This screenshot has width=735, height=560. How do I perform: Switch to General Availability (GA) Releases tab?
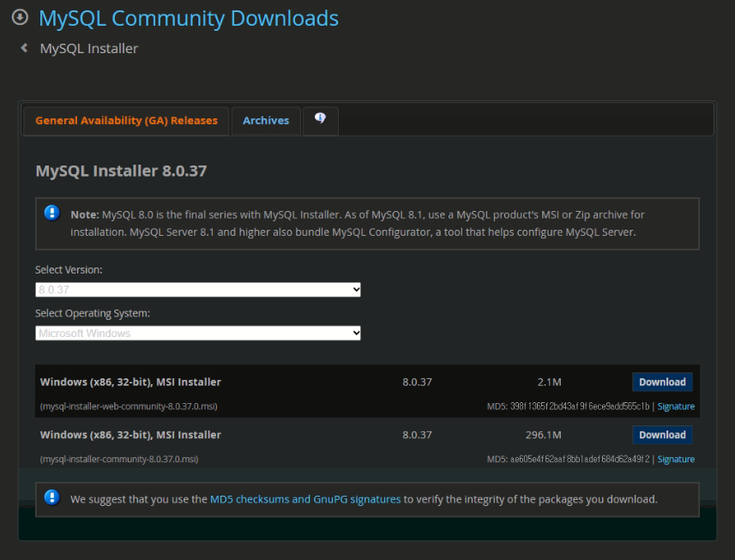coord(126,120)
